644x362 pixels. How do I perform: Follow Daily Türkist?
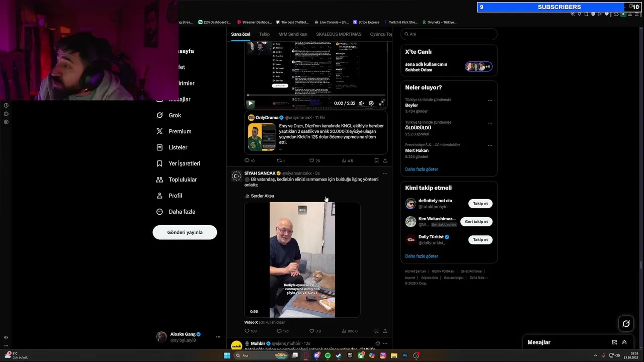(480, 240)
